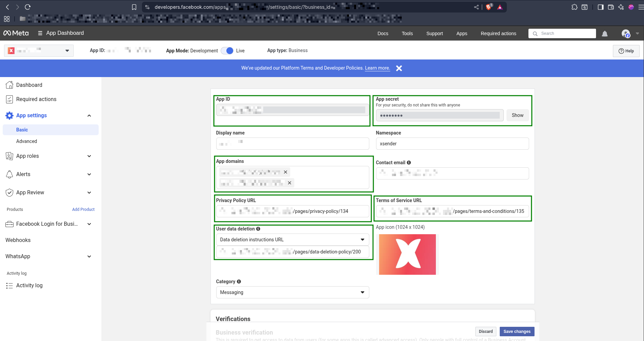
Task: Dismiss the Platform Terms banner
Action: point(399,68)
